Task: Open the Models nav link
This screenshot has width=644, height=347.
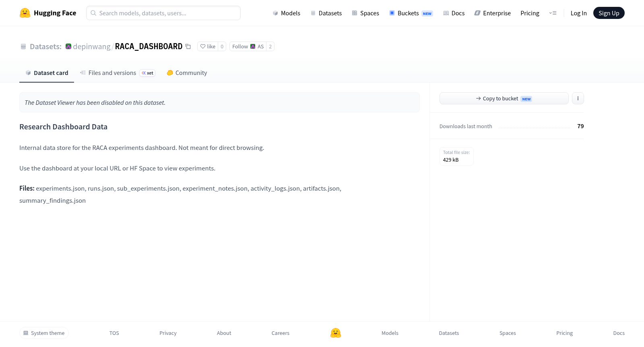Action: (286, 13)
